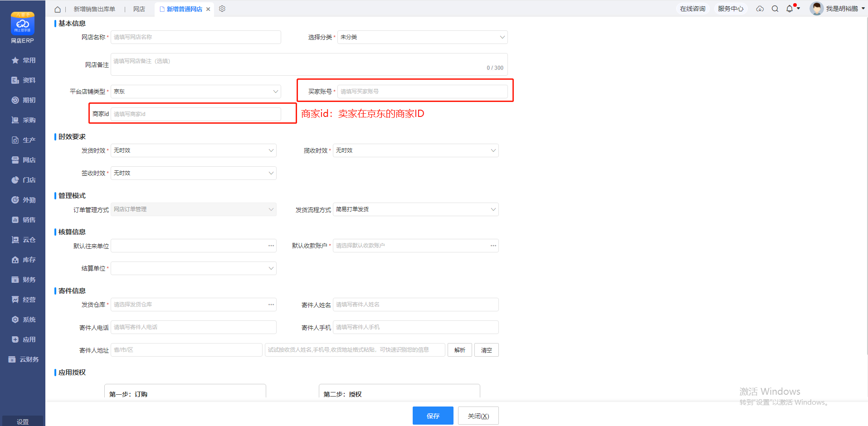Focus the 商家id input field
Image resolution: width=868 pixels, height=426 pixels.
pyautogui.click(x=196, y=114)
